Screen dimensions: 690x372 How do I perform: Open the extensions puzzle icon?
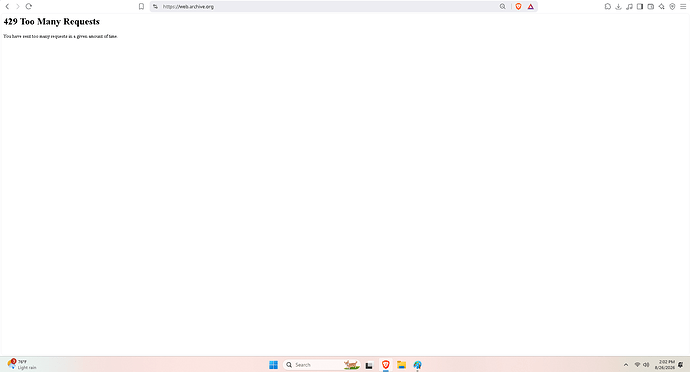tap(608, 7)
